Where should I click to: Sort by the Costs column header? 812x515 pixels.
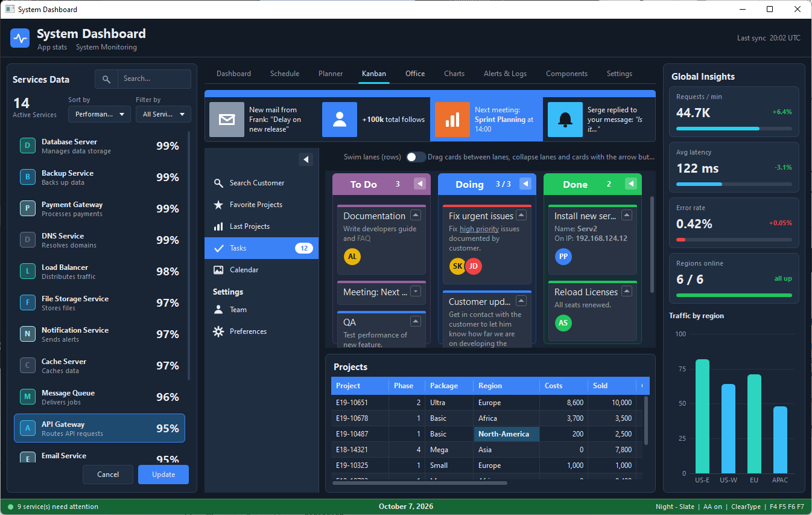click(563, 386)
